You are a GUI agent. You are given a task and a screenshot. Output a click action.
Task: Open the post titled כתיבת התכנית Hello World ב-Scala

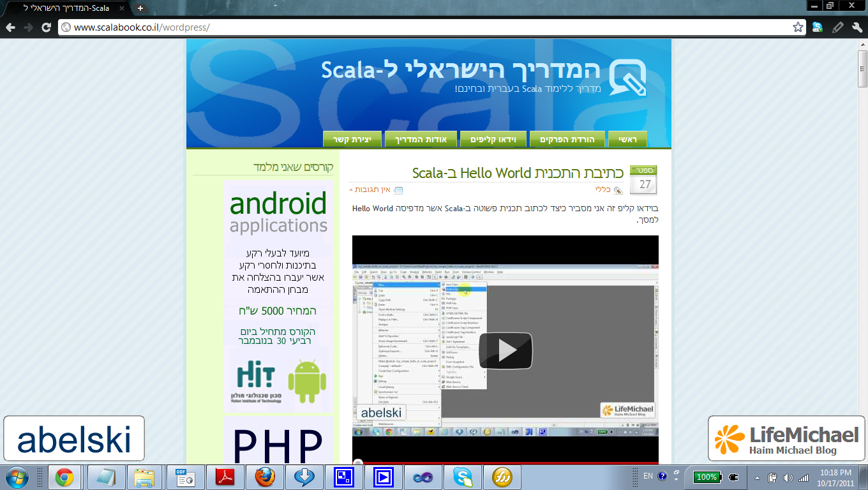(518, 173)
